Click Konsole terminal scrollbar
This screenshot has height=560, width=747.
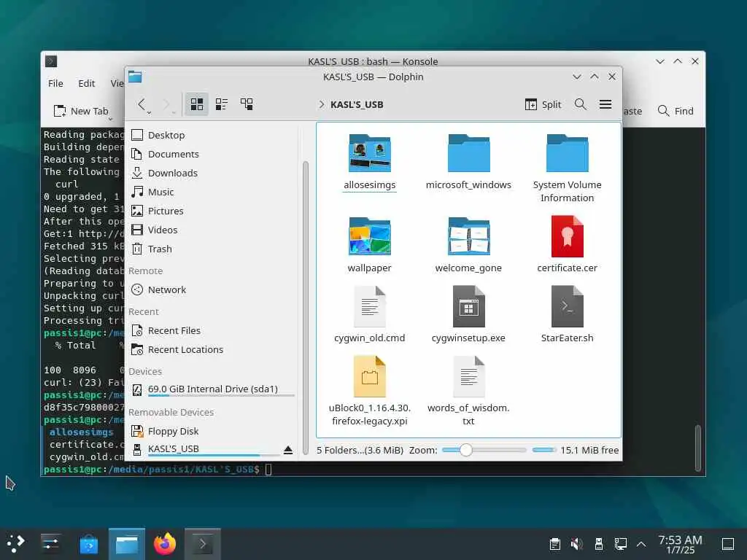[698, 448]
